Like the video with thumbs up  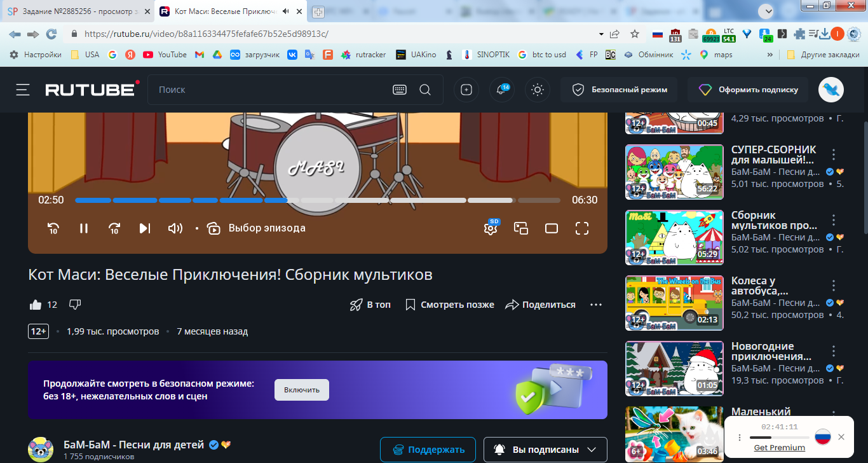[x=36, y=305]
